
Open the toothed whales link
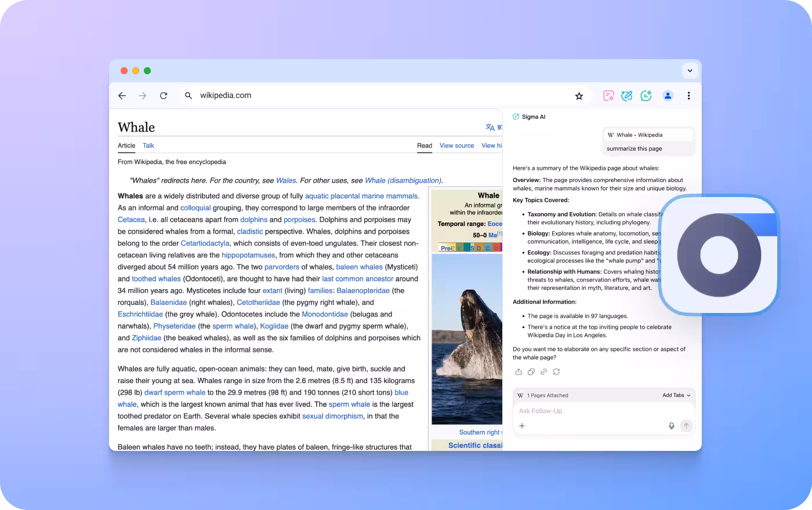pos(156,279)
